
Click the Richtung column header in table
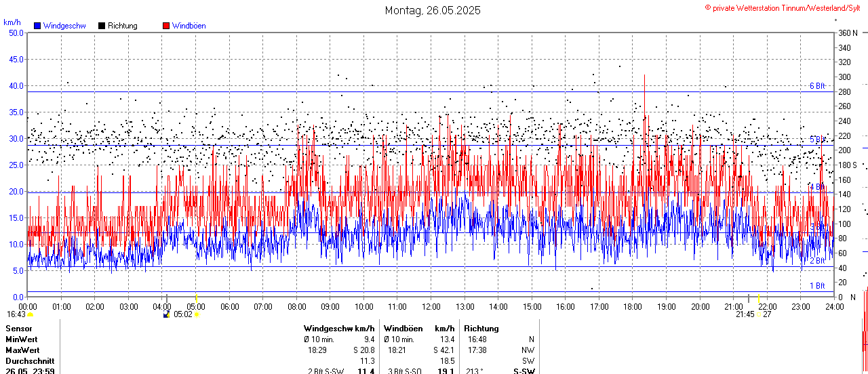tap(481, 328)
